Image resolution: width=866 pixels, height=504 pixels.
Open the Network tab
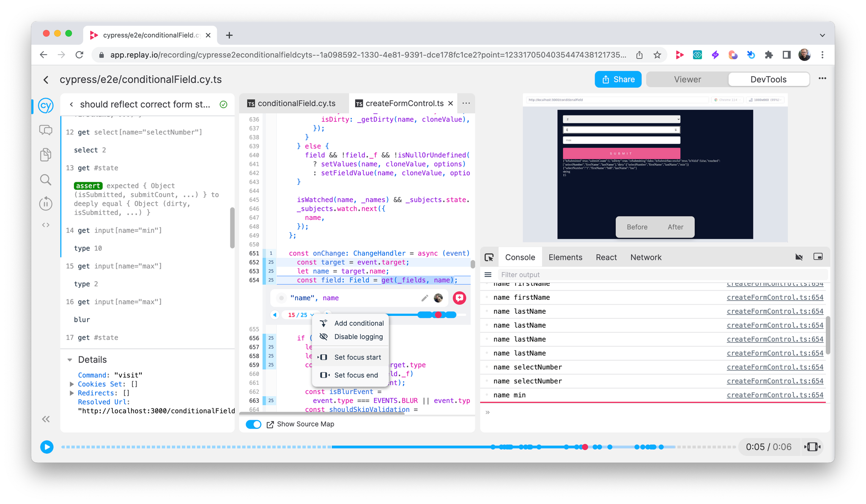(x=646, y=257)
